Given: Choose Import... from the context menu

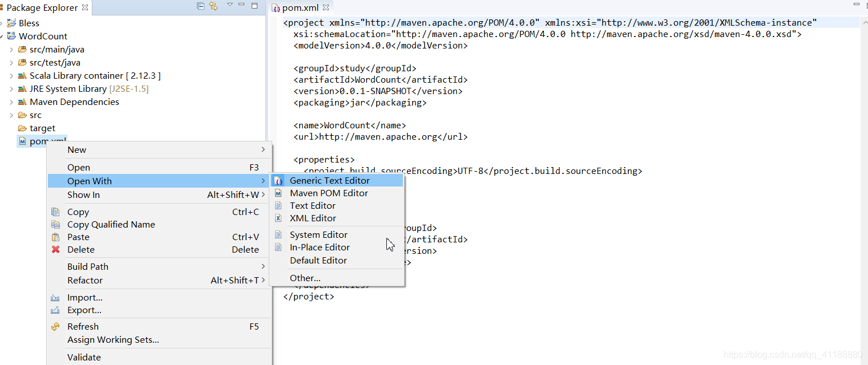Looking at the screenshot, I should [159, 297].
